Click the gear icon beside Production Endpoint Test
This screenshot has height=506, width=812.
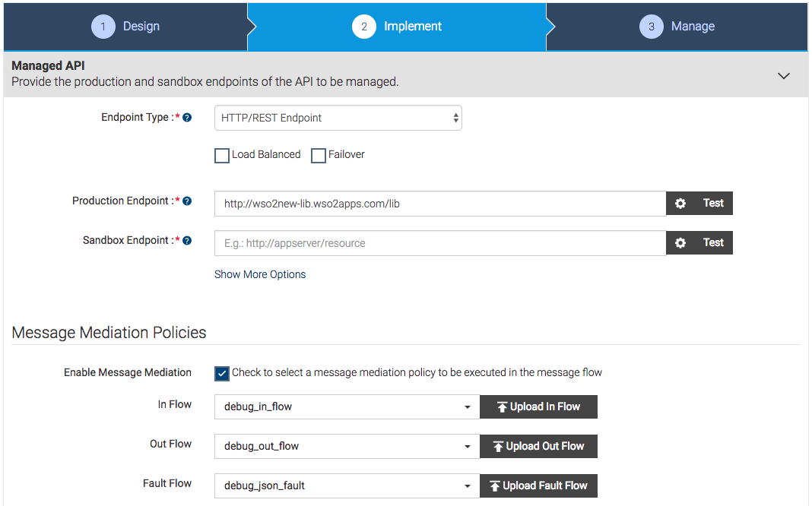[680, 203]
